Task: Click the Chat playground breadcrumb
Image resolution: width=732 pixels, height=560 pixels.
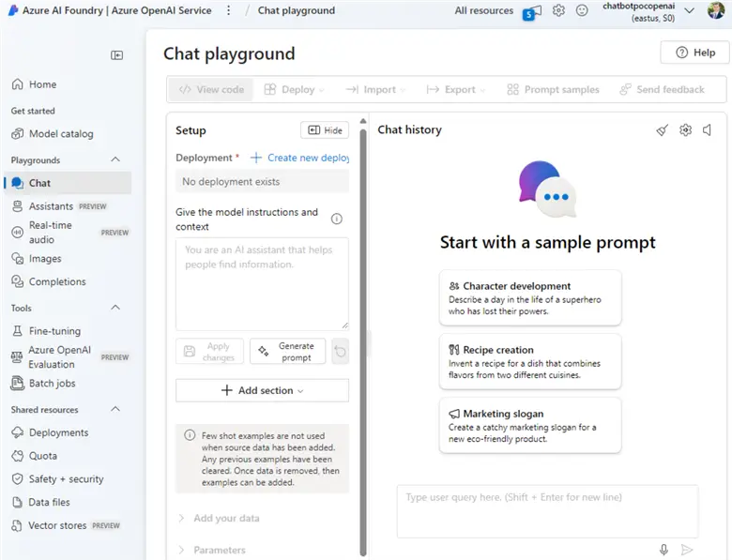Action: 296,10
